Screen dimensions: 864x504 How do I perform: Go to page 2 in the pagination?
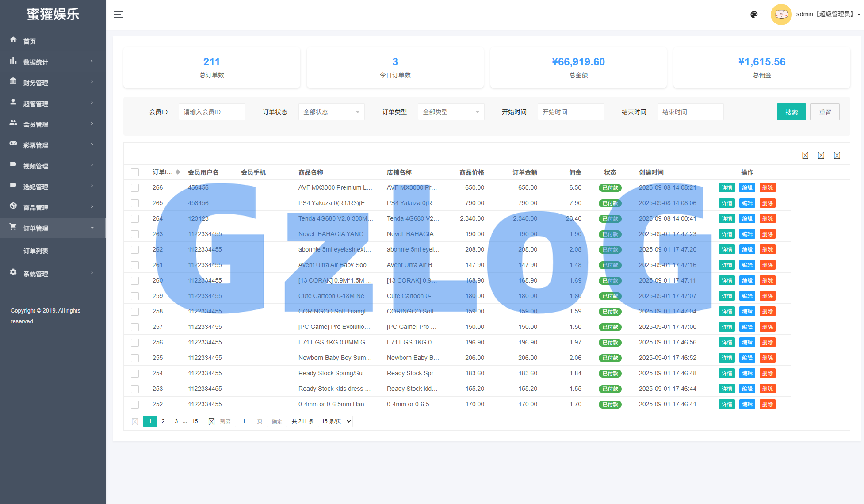(x=163, y=421)
